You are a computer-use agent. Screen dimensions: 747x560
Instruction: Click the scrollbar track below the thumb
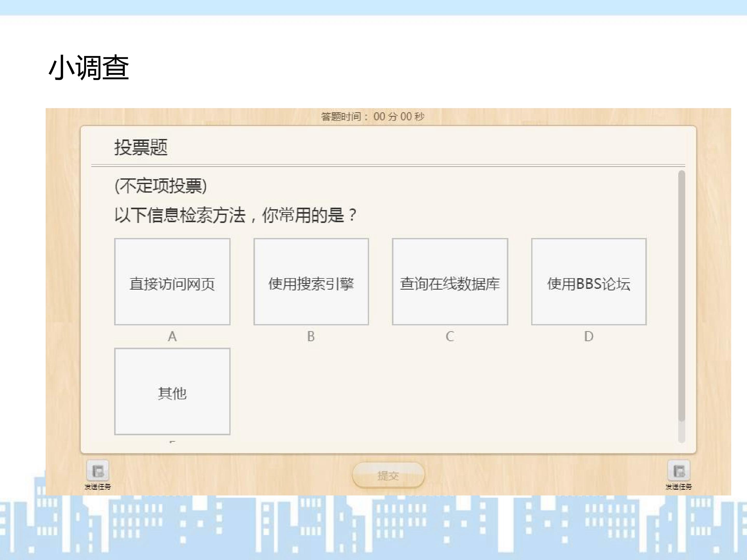[681, 432]
